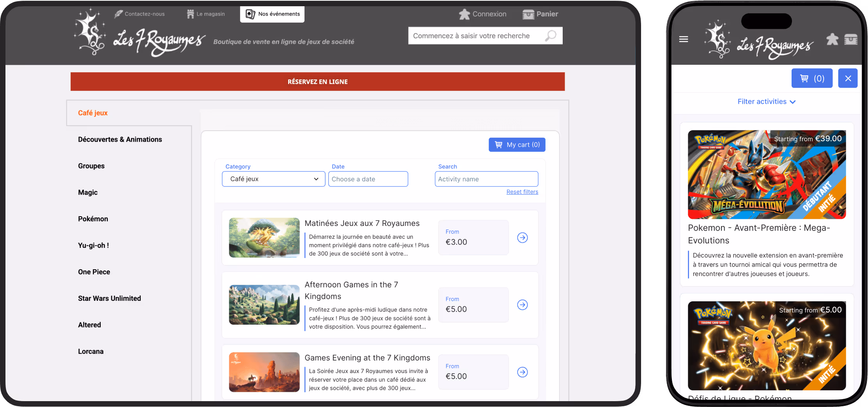
Task: Click the mobile Les 7 Royaumes logo
Action: pyautogui.click(x=758, y=40)
